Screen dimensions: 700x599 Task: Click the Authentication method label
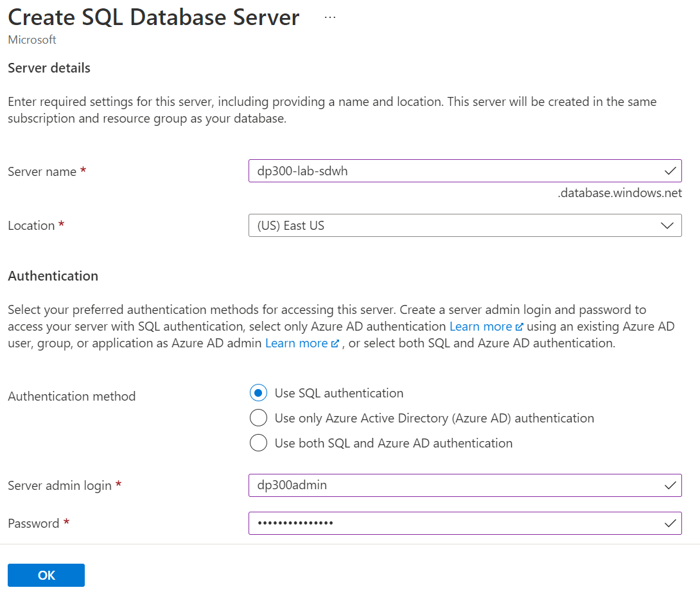(x=72, y=396)
